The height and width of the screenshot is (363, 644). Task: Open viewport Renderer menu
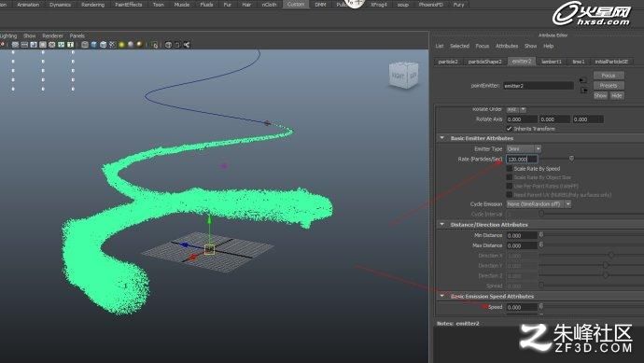(52, 35)
